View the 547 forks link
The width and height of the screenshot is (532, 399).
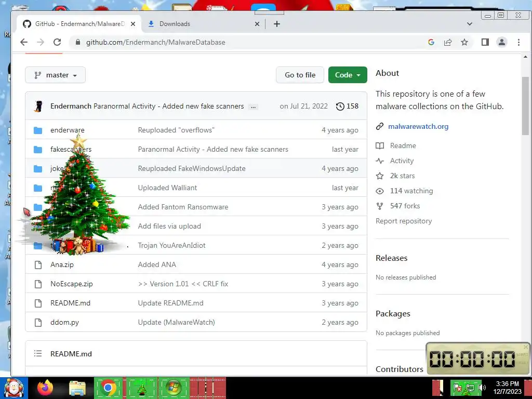click(405, 206)
